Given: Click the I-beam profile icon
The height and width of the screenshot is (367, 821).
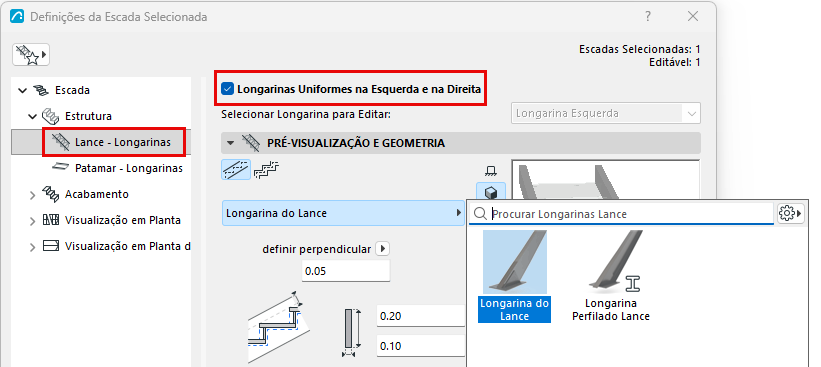Looking at the screenshot, I should click(x=634, y=284).
